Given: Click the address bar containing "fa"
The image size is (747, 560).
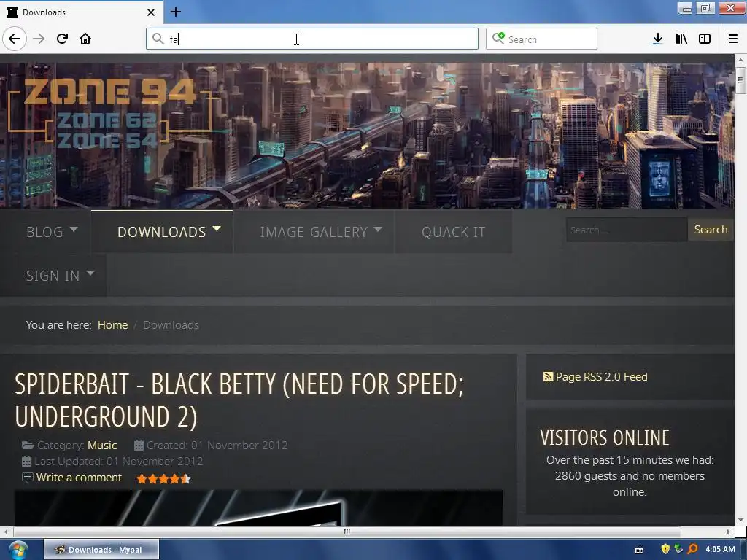Looking at the screenshot, I should click(312, 39).
